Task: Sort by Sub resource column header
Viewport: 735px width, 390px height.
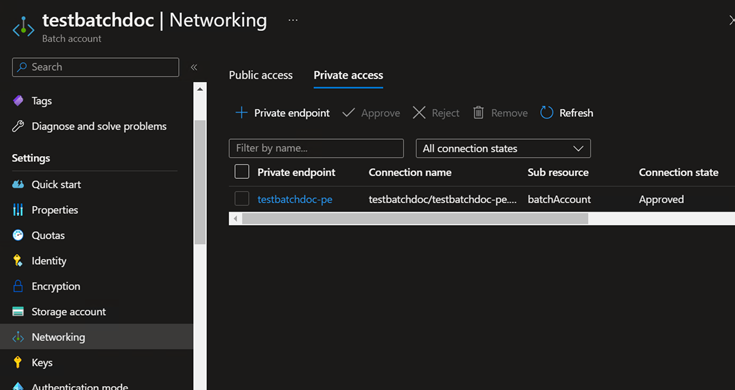Action: coord(558,172)
